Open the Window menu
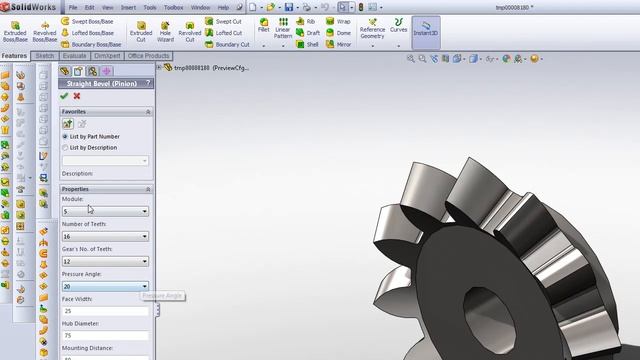640x360 pixels. (200, 7)
